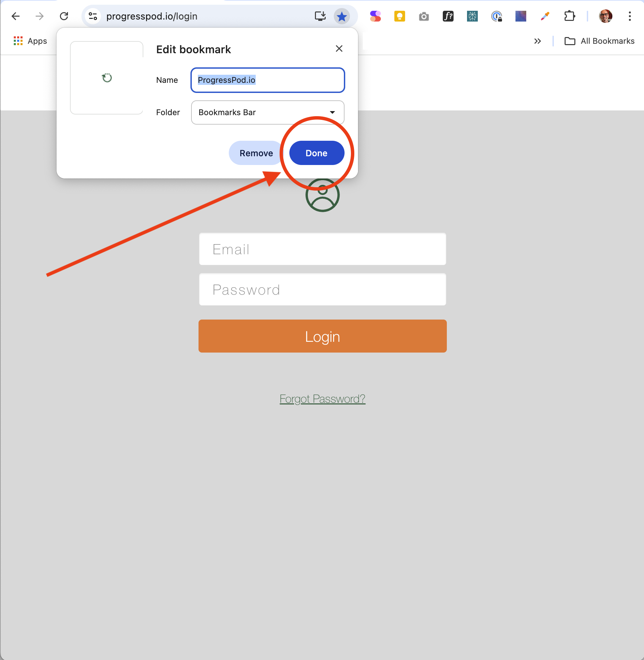Expand hidden bookmarks with double chevron
Viewport: 644px width, 660px height.
coord(537,41)
